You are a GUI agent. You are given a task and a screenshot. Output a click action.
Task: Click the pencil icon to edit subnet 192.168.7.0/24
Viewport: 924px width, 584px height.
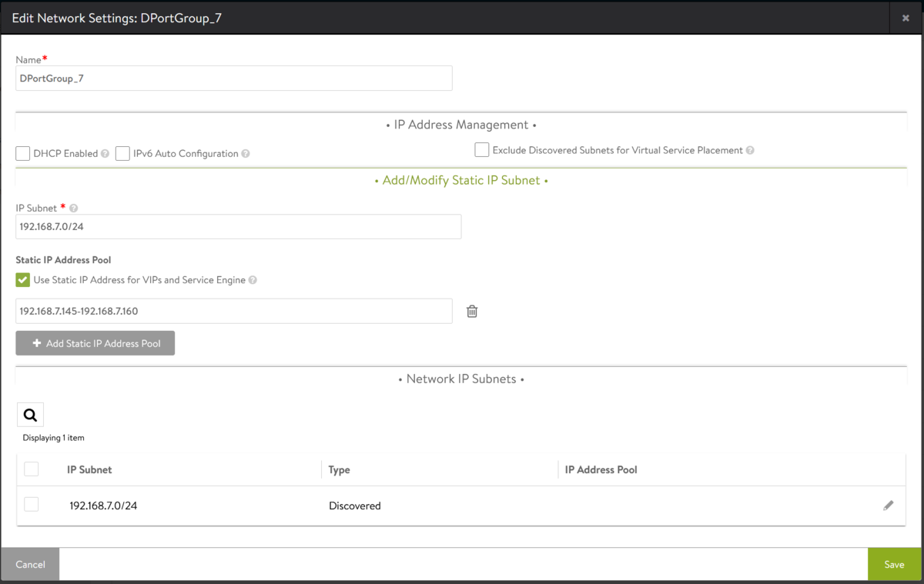click(888, 506)
